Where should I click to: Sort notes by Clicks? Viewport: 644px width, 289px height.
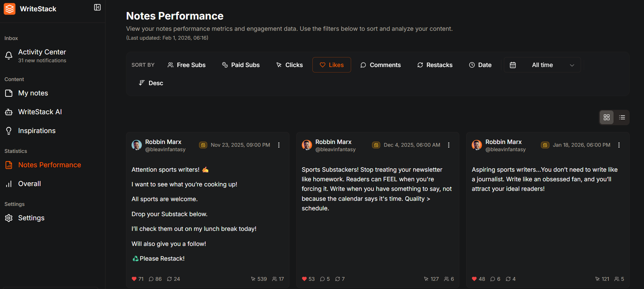[x=289, y=65]
